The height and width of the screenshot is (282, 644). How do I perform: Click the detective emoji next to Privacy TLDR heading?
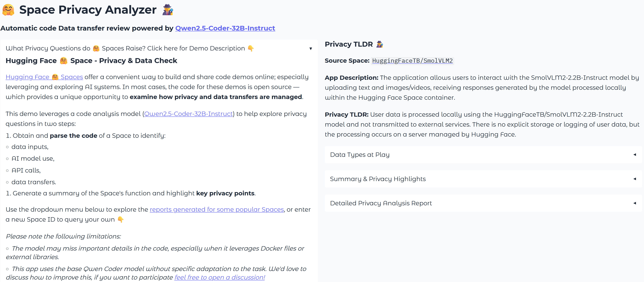point(380,44)
